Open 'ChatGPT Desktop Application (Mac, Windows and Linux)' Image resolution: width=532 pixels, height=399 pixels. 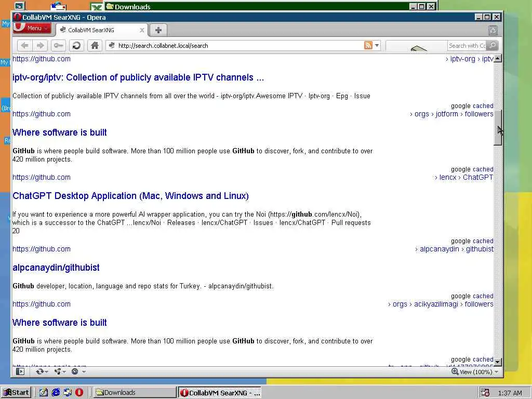point(130,196)
